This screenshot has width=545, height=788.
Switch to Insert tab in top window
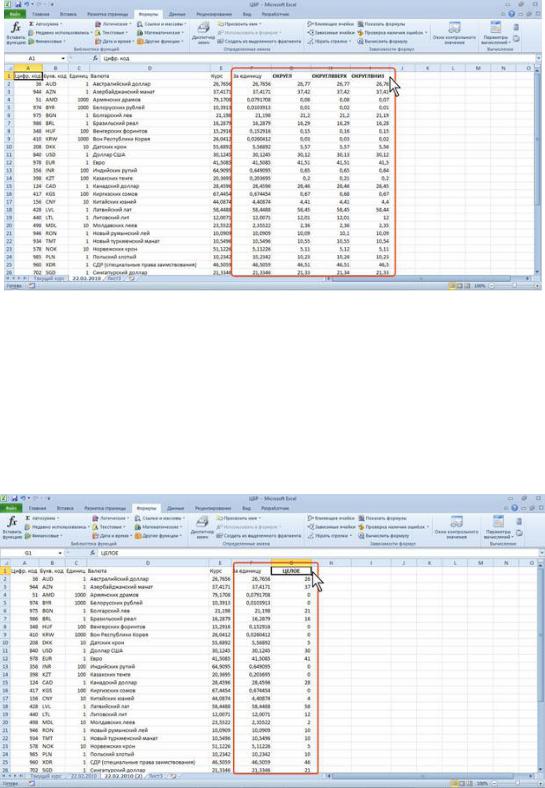coord(68,14)
